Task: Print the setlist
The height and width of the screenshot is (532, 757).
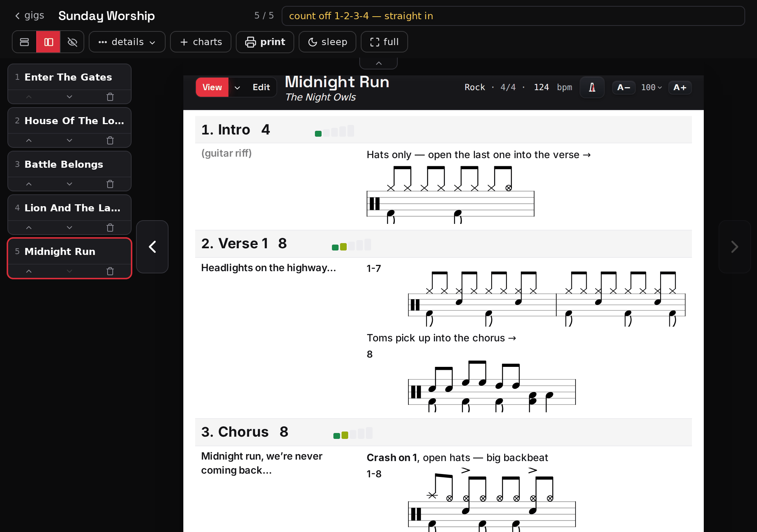Action: point(265,42)
